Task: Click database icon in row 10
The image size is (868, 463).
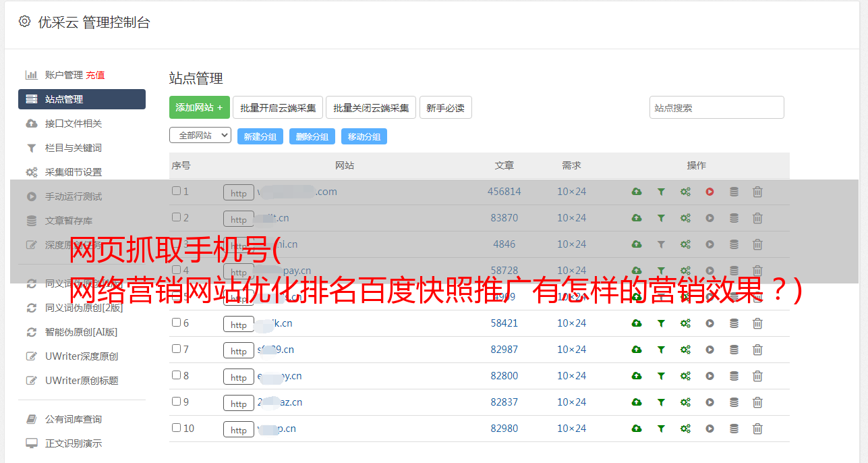Action: click(734, 429)
